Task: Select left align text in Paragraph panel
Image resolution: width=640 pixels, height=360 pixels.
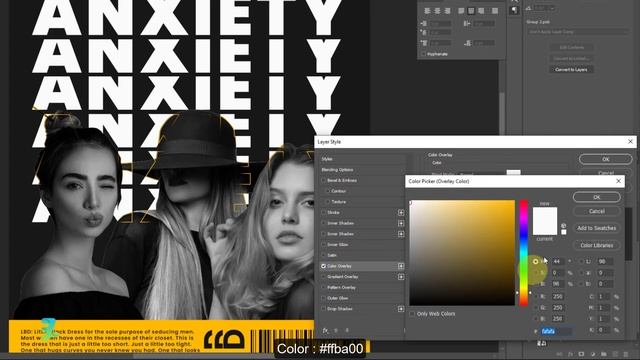Action: point(427,11)
